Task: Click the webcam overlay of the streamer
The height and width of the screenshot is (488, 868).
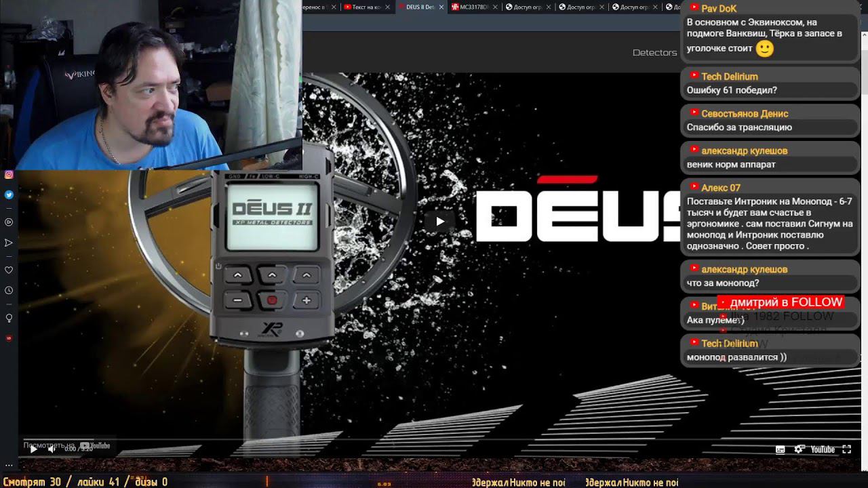Action: 151,85
